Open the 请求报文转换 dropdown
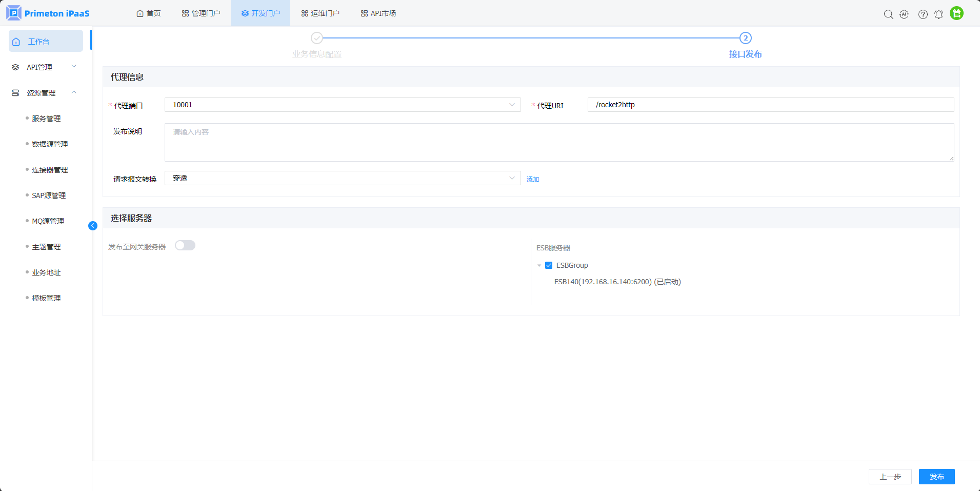The width and height of the screenshot is (980, 491). [x=342, y=178]
